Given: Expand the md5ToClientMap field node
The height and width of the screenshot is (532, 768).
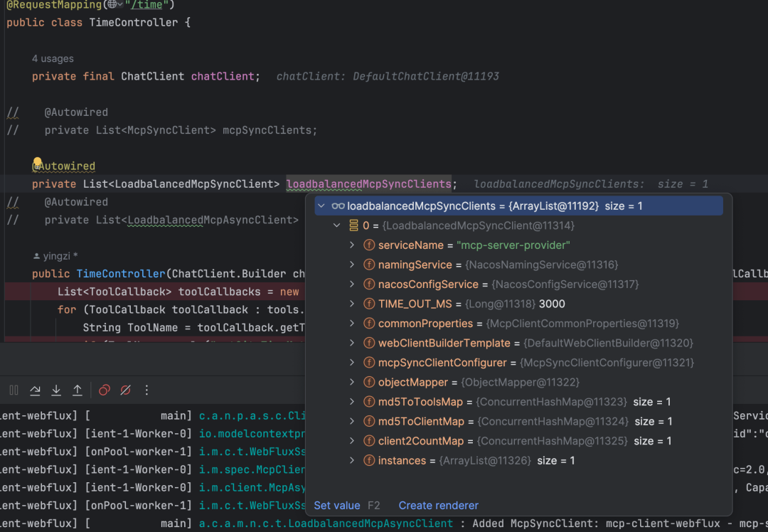Looking at the screenshot, I should [x=352, y=421].
